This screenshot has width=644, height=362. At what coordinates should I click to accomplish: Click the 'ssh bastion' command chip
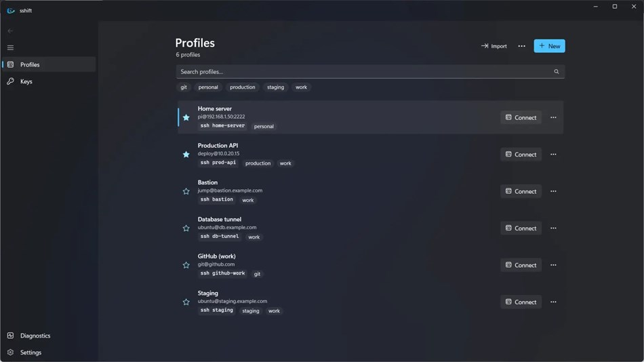coord(217,200)
